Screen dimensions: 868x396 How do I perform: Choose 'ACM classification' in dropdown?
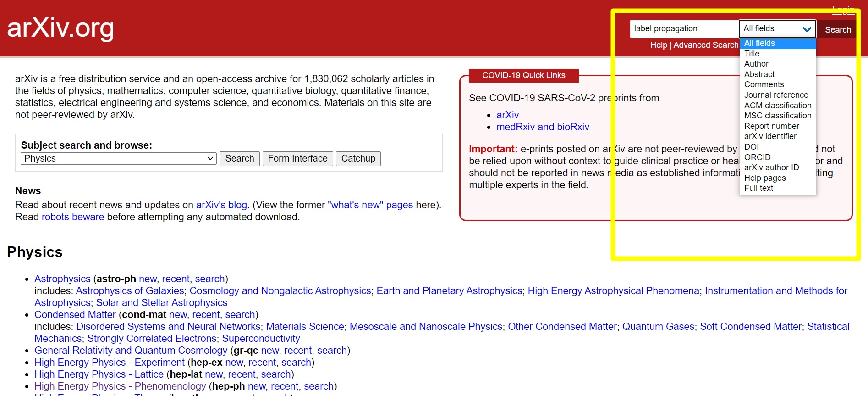click(x=778, y=106)
